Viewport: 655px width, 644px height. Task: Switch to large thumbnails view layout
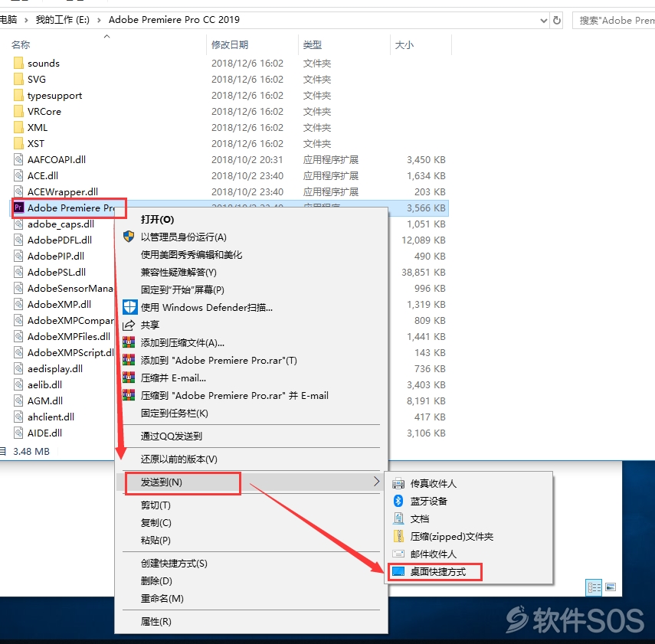(x=611, y=587)
